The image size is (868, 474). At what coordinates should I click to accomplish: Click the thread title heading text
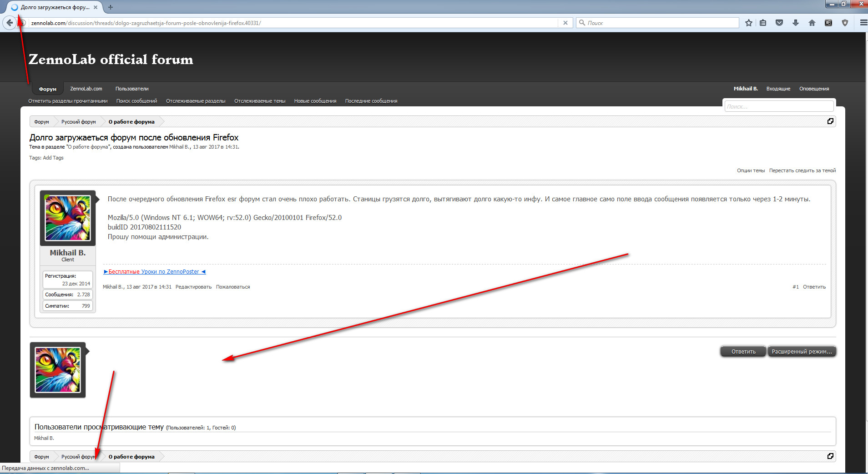point(134,137)
